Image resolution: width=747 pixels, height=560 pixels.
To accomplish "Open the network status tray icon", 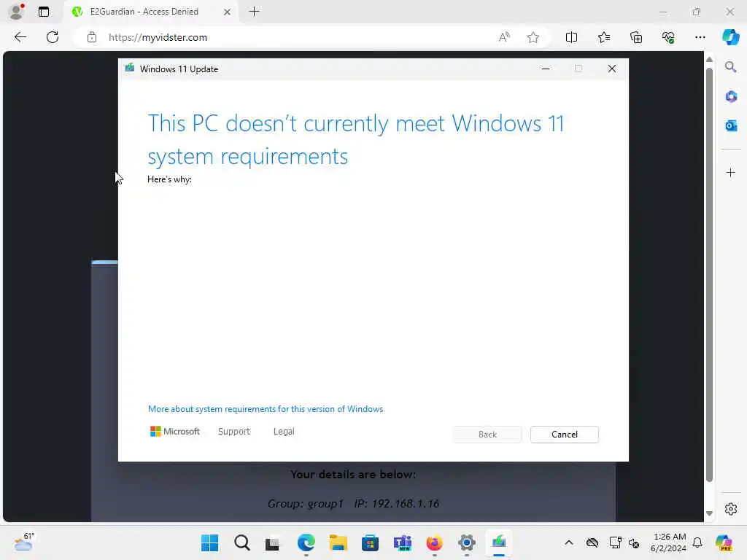I will [615, 542].
